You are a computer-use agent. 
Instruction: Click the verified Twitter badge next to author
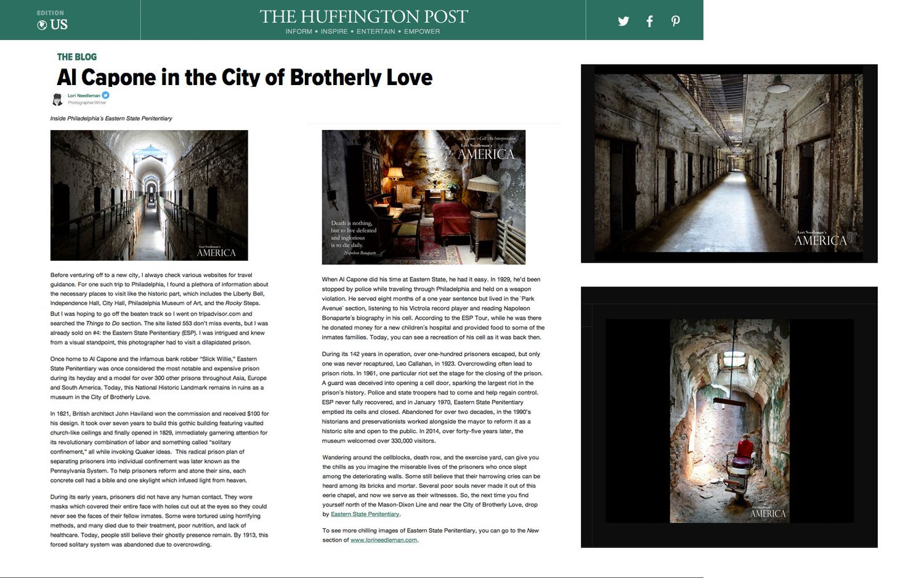106,95
